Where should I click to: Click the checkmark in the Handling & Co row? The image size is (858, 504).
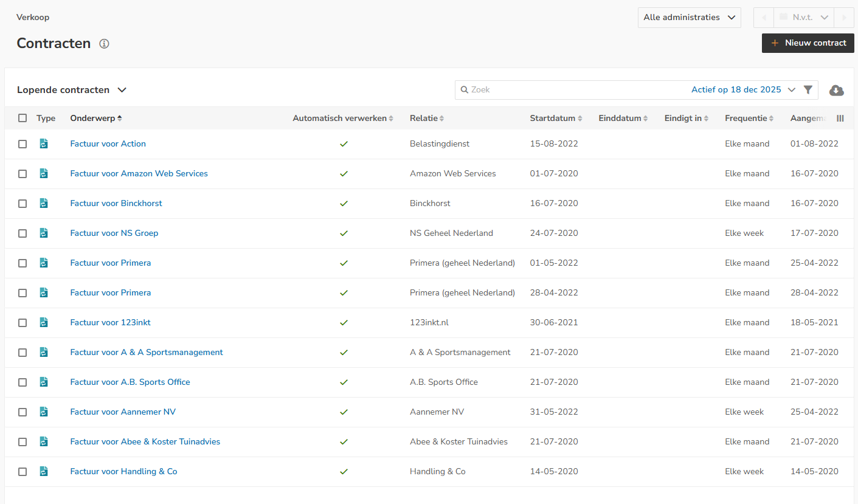[344, 472]
